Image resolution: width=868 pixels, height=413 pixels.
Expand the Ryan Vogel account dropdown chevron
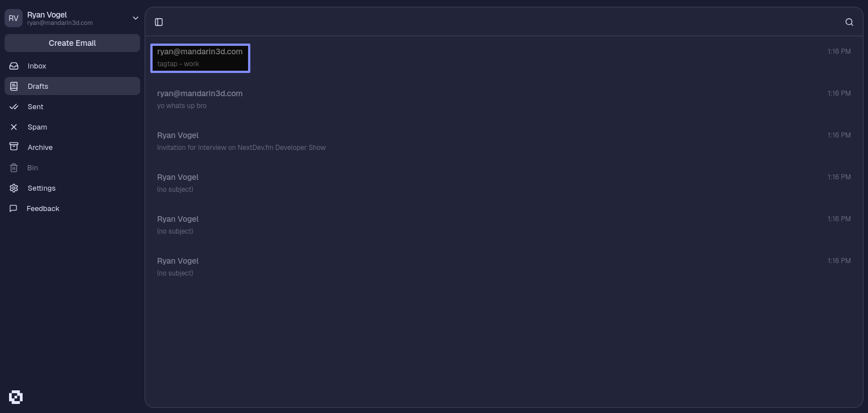click(x=136, y=18)
